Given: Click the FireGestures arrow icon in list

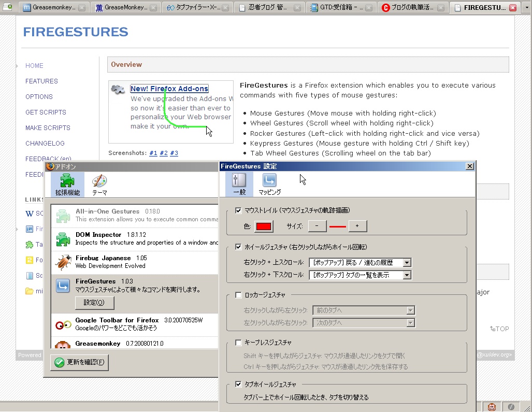Looking at the screenshot, I should 63,286.
